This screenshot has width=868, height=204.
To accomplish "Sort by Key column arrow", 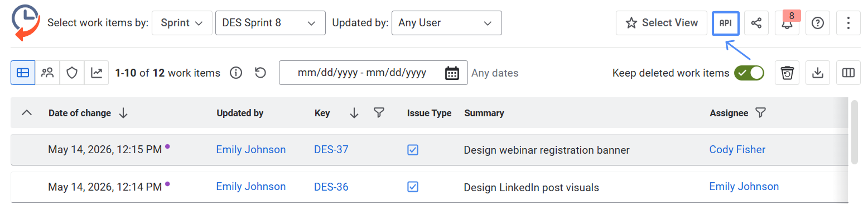I will (x=354, y=113).
